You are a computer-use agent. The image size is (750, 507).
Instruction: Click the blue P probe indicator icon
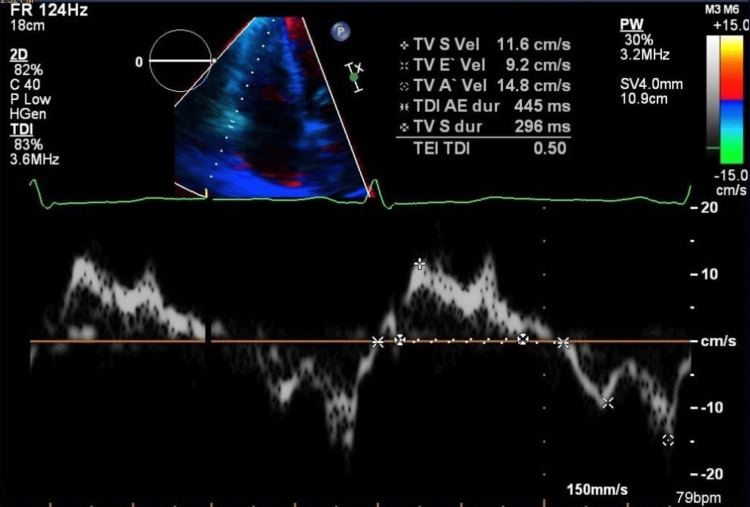(x=341, y=32)
